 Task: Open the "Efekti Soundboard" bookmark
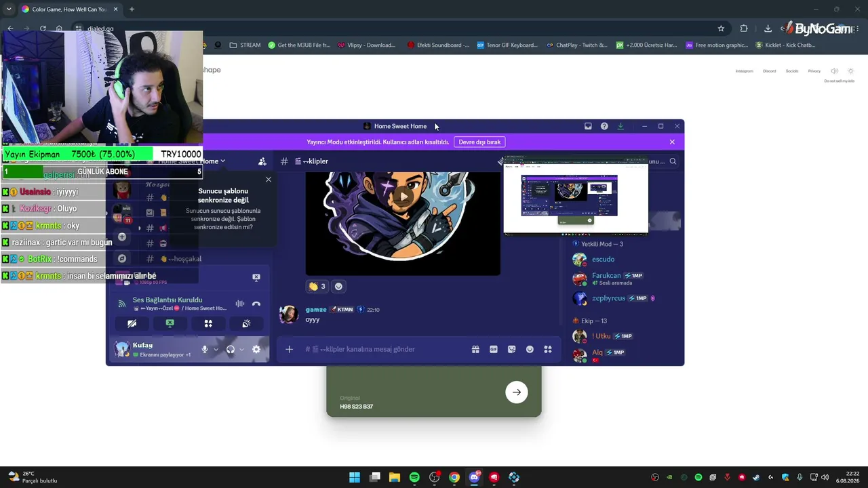438,45
